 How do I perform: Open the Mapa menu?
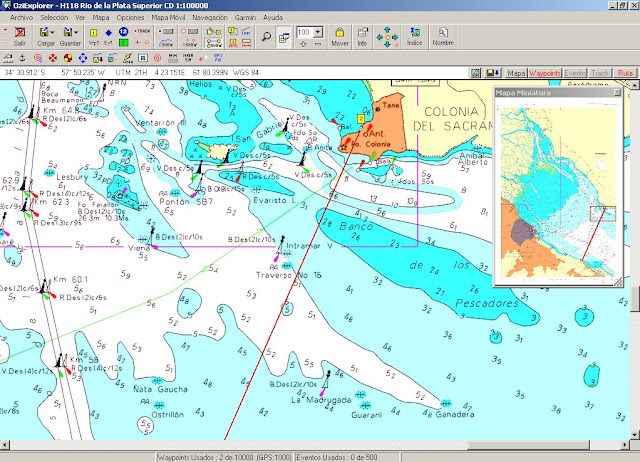tap(101, 18)
